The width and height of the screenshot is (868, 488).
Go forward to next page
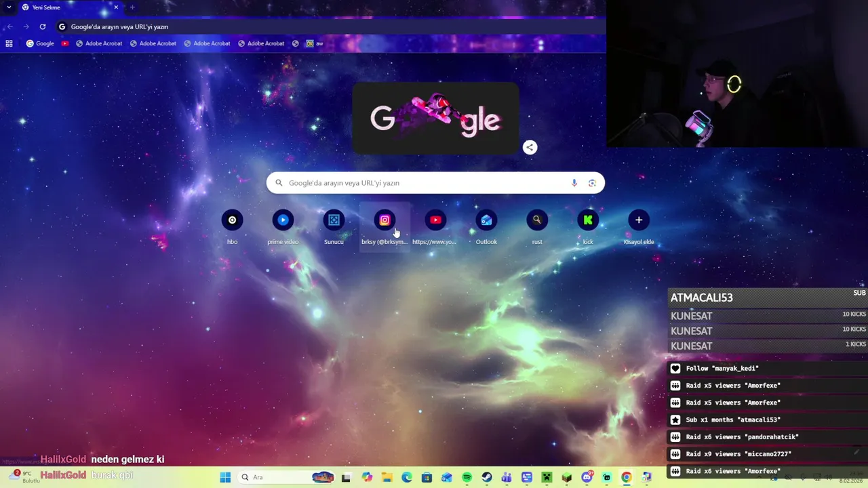point(26,26)
